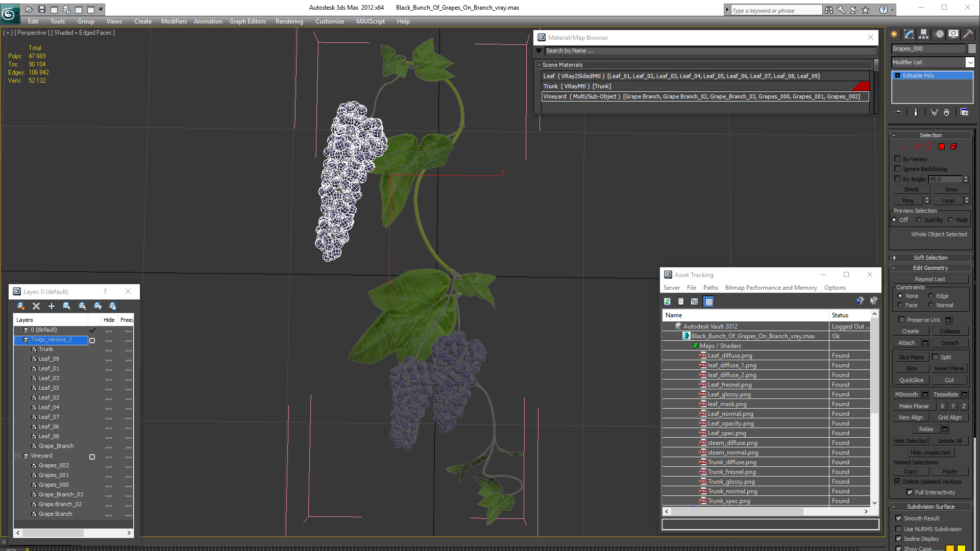Hide or unhide all layers icon
This screenshot has height=551, width=980.
(x=97, y=306)
